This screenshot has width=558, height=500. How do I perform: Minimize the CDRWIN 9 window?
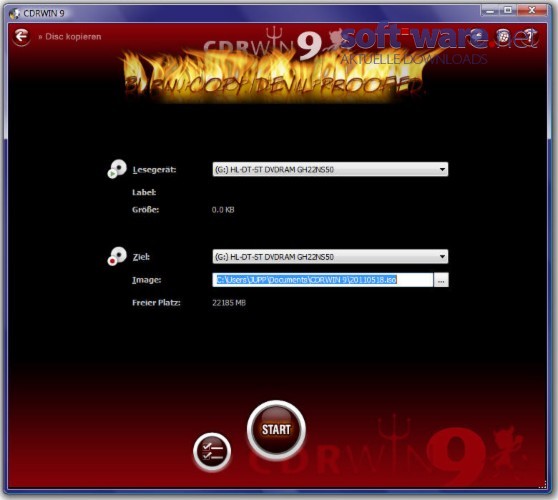coord(490,11)
